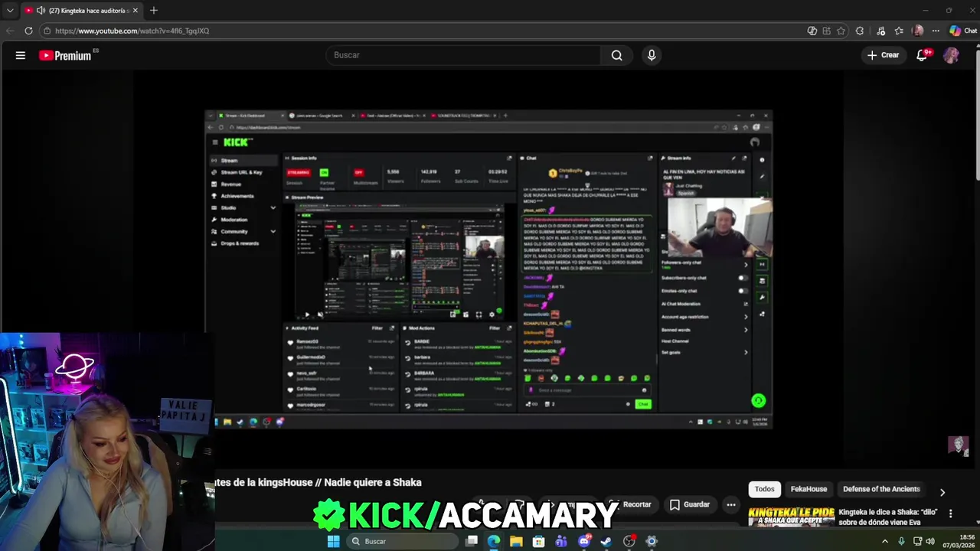This screenshot has width=980, height=551.
Task: Go to YouTube Premium home logo
Action: pyautogui.click(x=65, y=55)
